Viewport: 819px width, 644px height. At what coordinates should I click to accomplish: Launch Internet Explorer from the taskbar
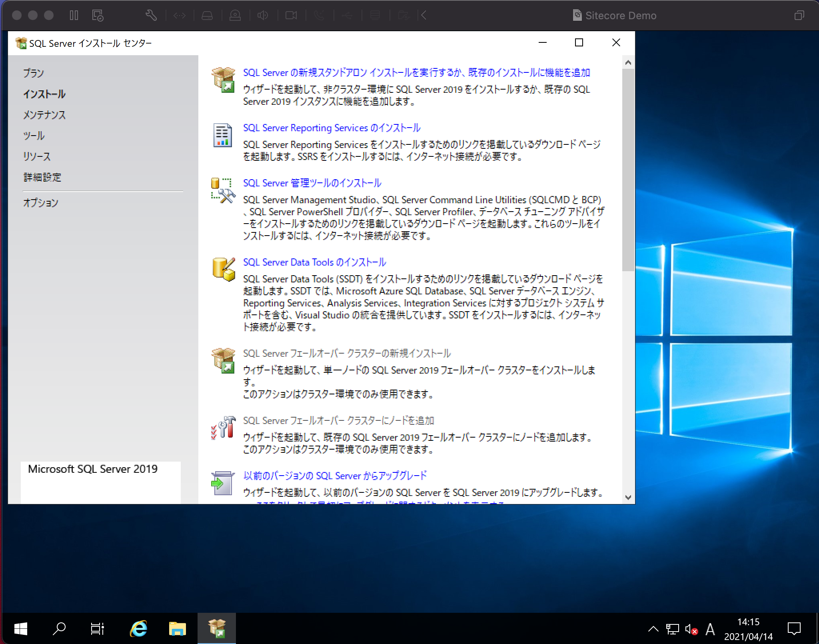click(x=138, y=628)
